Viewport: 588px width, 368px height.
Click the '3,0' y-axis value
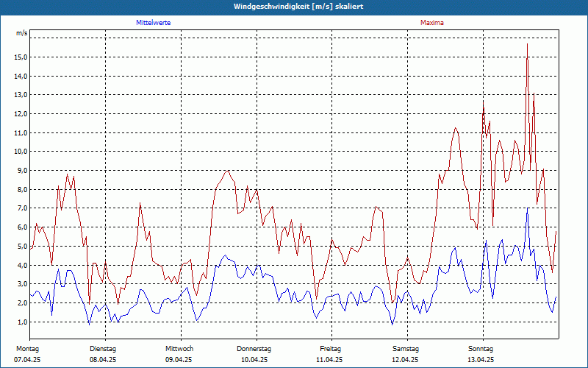[x=21, y=284]
